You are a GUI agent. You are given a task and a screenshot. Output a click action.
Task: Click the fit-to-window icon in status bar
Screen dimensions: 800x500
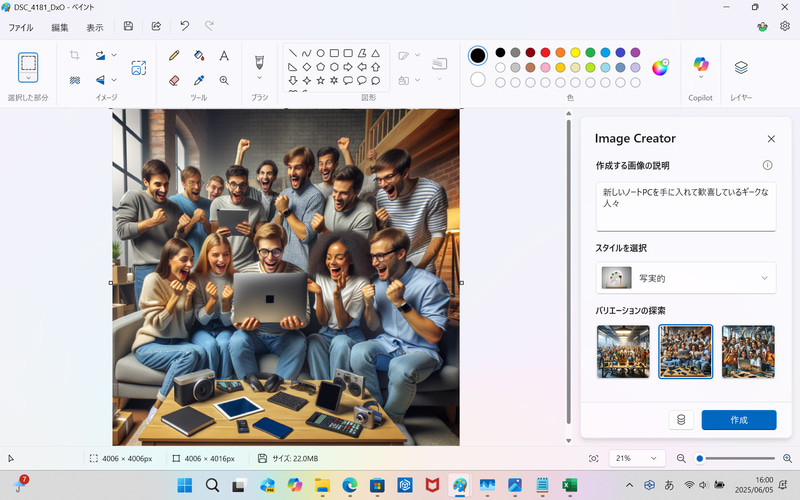[593, 458]
